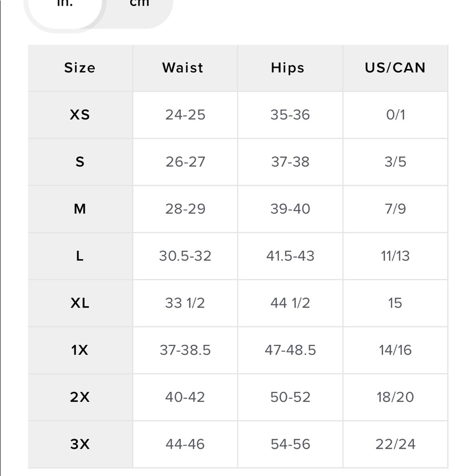Click the 11/13 US/CAN size cell

(395, 256)
